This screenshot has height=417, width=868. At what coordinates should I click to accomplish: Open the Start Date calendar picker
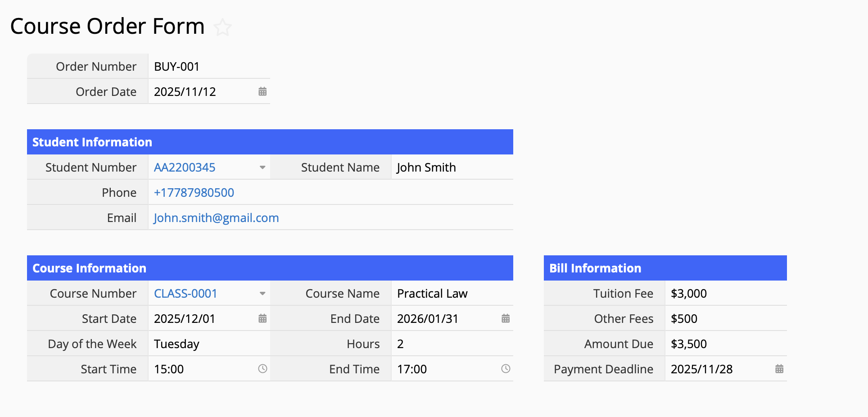[262, 319]
